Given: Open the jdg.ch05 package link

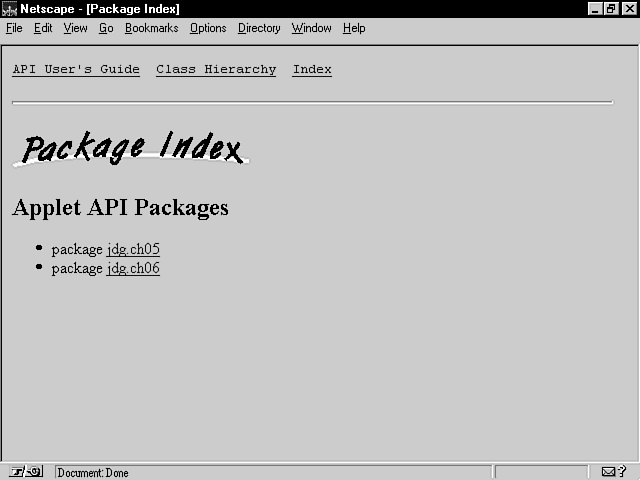Looking at the screenshot, I should 133,250.
